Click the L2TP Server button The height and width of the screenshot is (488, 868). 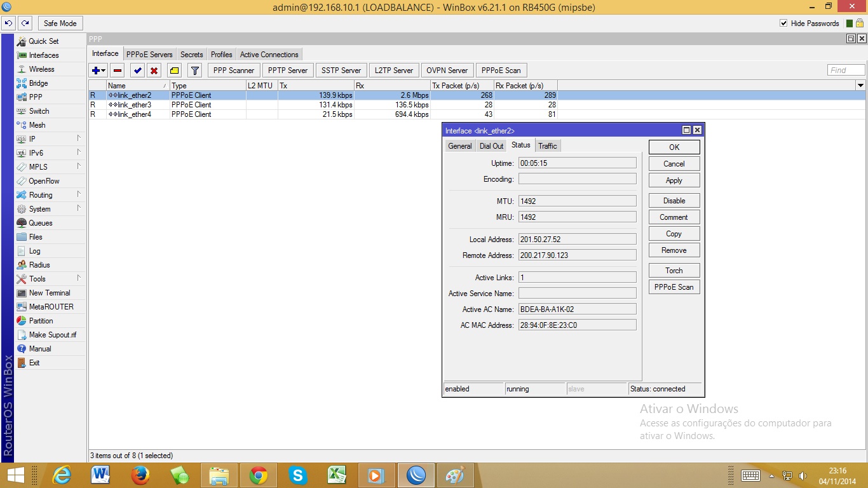(394, 71)
